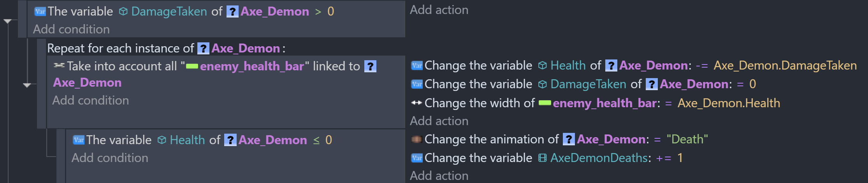The image size is (868, 183).
Task: Click the variable icon on the DamageTaken condition
Action: coord(40,12)
